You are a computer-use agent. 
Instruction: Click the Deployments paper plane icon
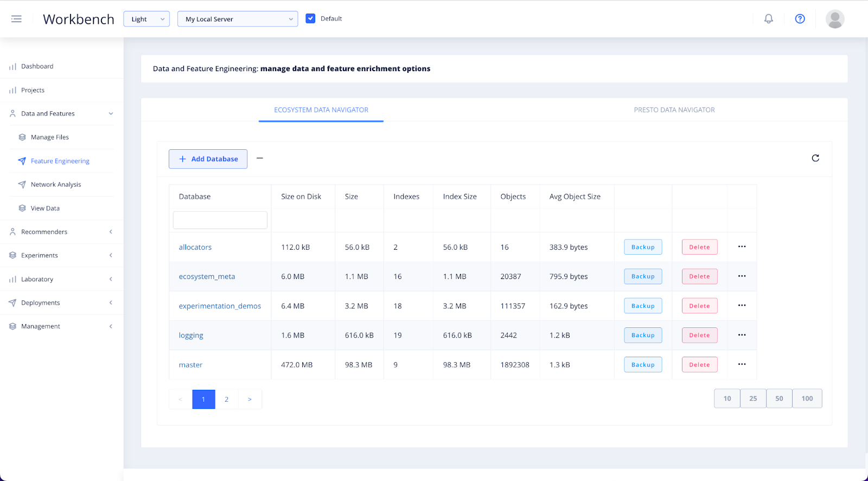coord(12,302)
